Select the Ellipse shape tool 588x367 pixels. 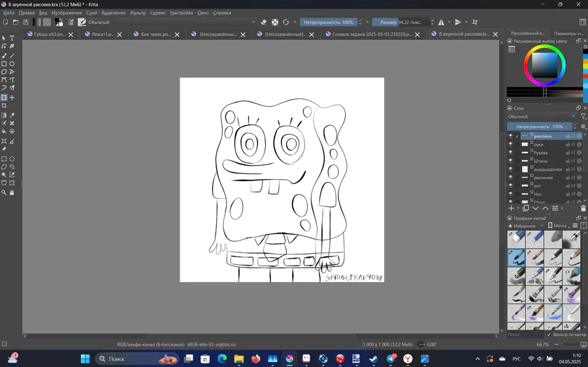click(12, 64)
